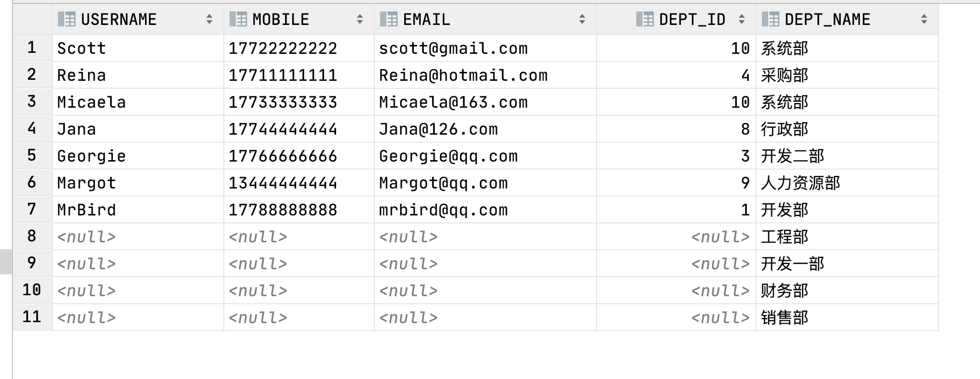Sort by DEPT_ID using sort arrows
Image resolution: width=980 pixels, height=379 pixels.
click(742, 19)
